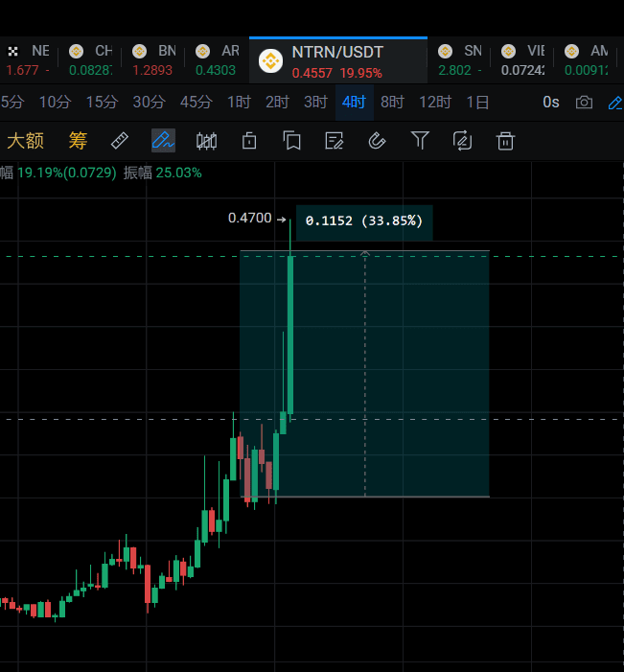Screen dimensions: 624x672
Task: Select the active 4时 timeframe
Action: pyautogui.click(x=355, y=103)
